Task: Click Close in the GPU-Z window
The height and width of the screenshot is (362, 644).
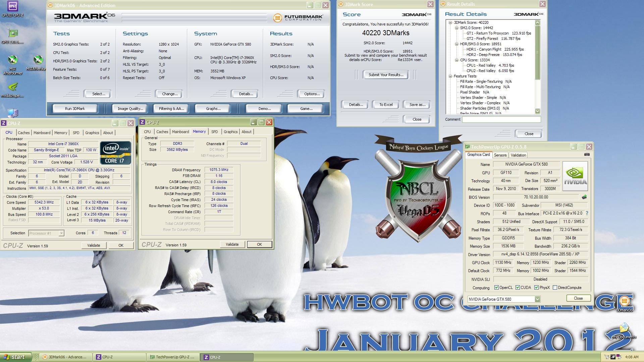Action: 578,298
